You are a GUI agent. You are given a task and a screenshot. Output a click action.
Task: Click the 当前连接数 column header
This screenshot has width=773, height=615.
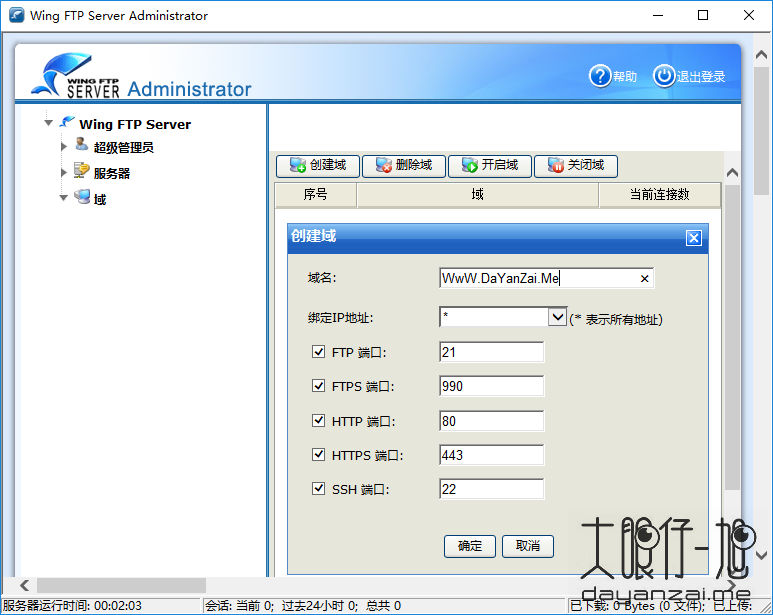660,195
